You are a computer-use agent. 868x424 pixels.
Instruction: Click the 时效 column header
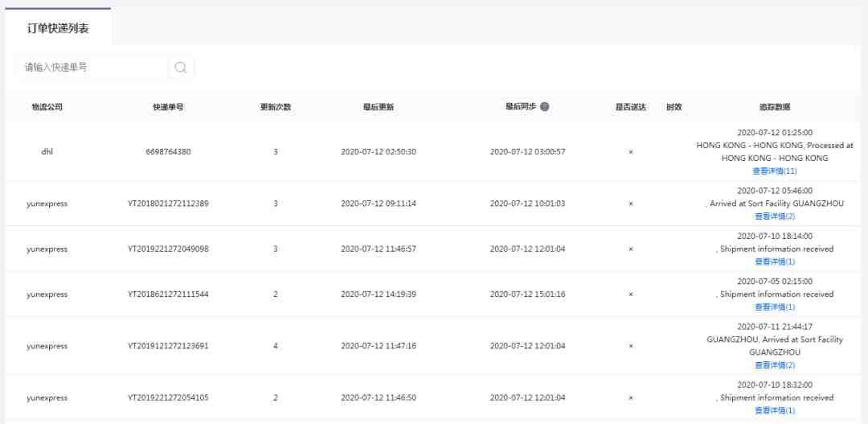pos(674,107)
